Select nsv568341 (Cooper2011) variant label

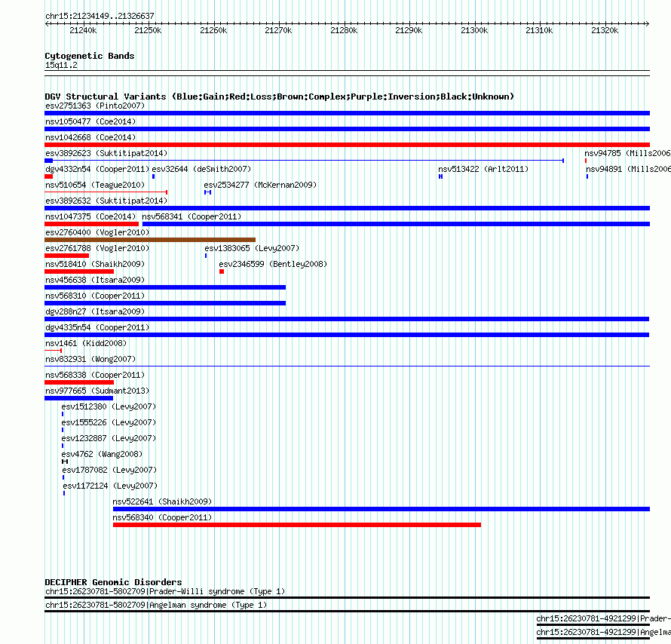coord(191,216)
